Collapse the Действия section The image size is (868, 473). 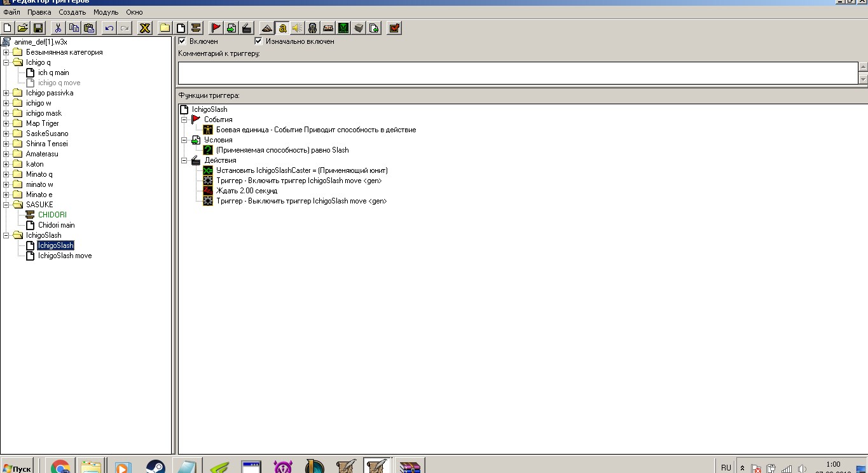pos(184,160)
